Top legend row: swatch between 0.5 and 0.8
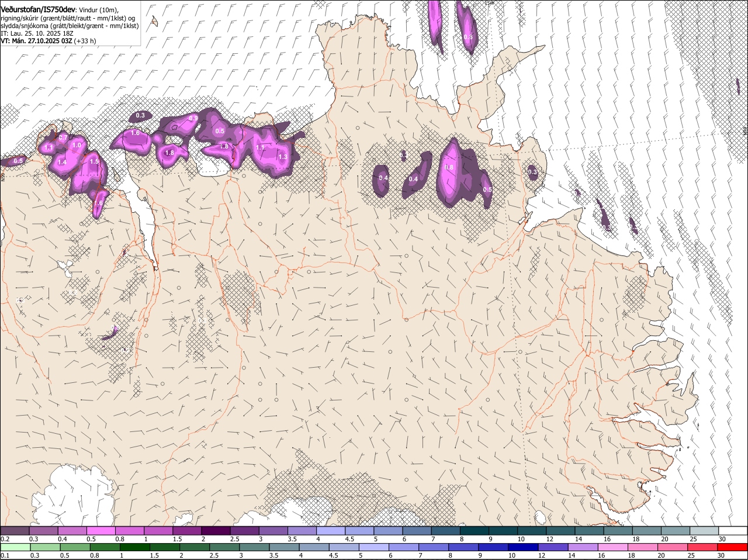Screen dimensions: 748x560 (101, 530)
